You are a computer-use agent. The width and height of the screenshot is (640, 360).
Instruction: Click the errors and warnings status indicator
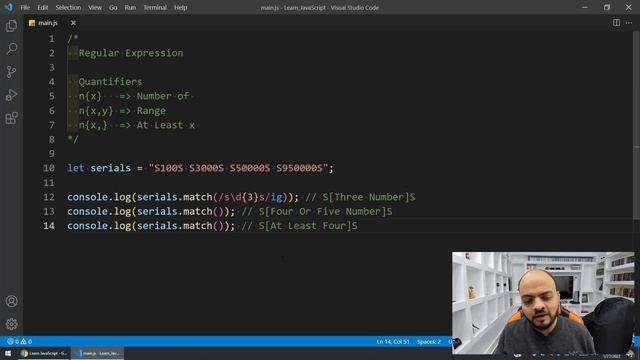pyautogui.click(x=20, y=342)
